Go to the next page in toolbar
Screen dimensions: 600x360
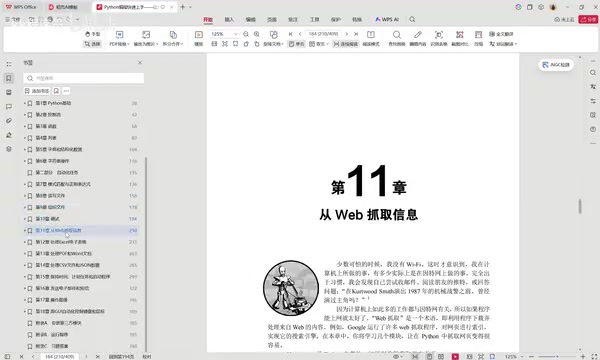(347, 34)
